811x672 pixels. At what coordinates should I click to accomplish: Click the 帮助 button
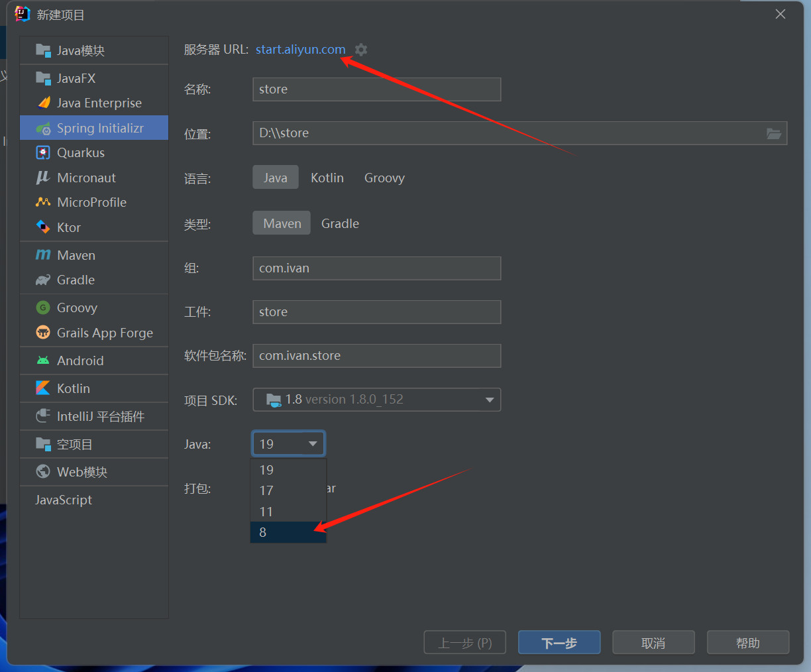[748, 643]
